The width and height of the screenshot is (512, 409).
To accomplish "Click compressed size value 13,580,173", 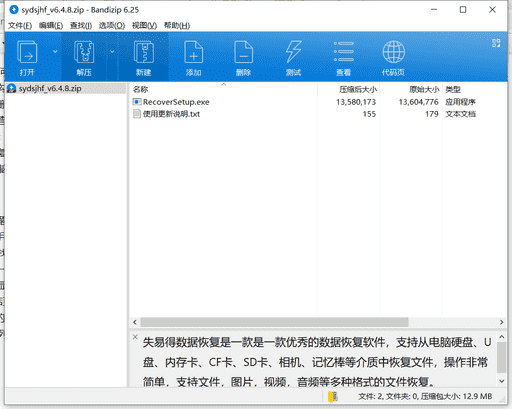I will [356, 102].
